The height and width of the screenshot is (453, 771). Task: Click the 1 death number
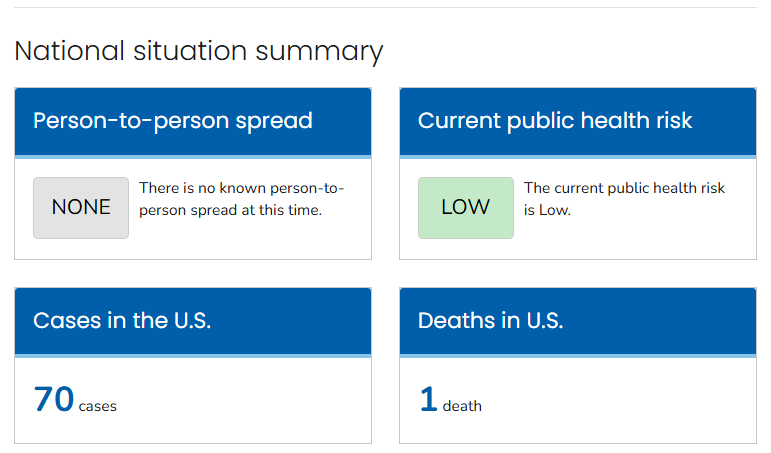click(429, 398)
